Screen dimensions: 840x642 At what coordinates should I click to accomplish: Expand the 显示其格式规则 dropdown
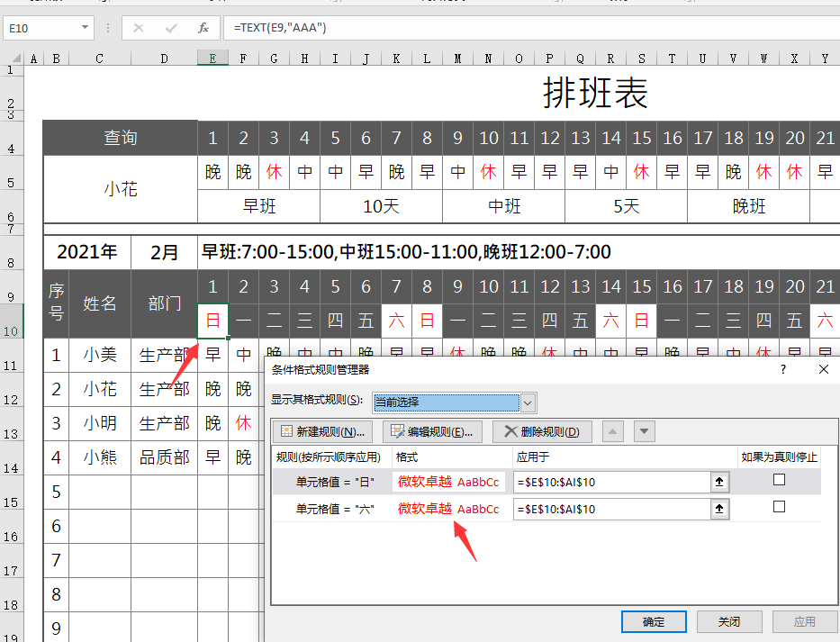point(528,402)
